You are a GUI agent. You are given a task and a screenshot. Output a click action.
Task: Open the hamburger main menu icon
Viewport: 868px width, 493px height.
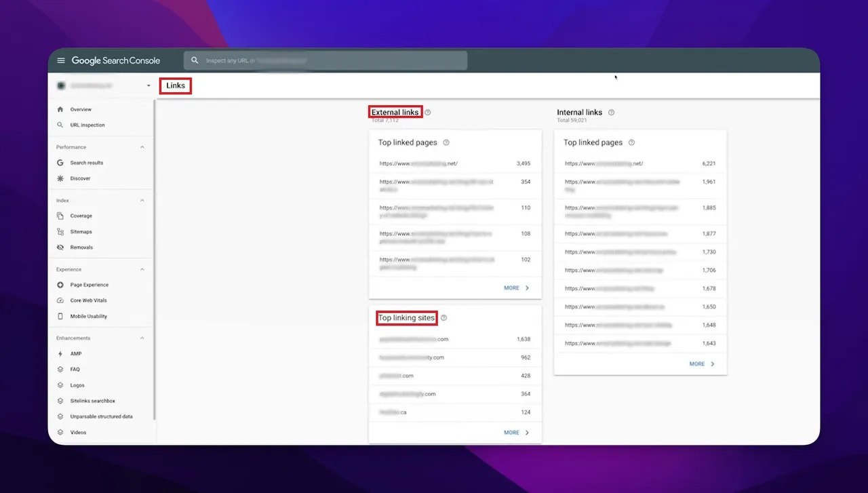point(60,60)
